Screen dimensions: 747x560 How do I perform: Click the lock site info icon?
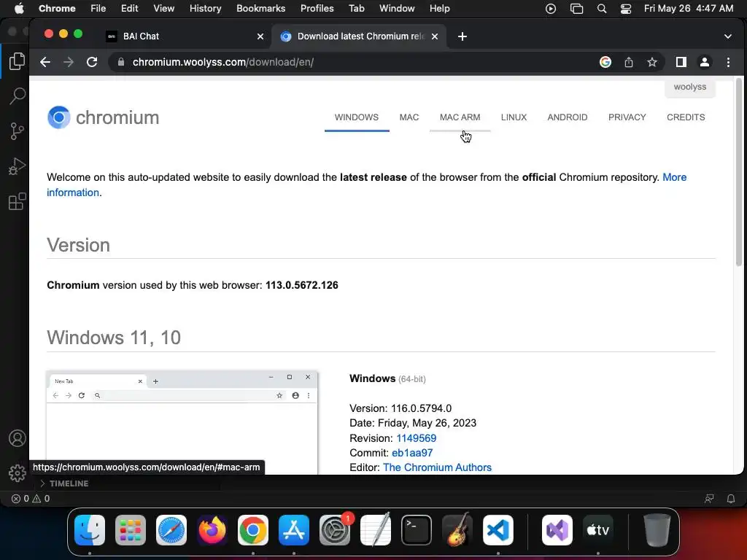121,62
